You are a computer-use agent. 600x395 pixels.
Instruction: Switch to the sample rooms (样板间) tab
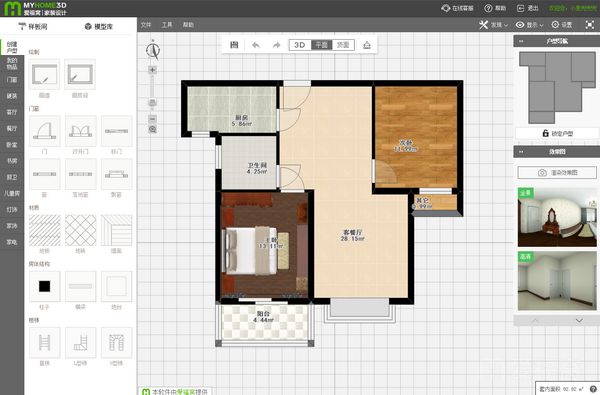point(33,26)
